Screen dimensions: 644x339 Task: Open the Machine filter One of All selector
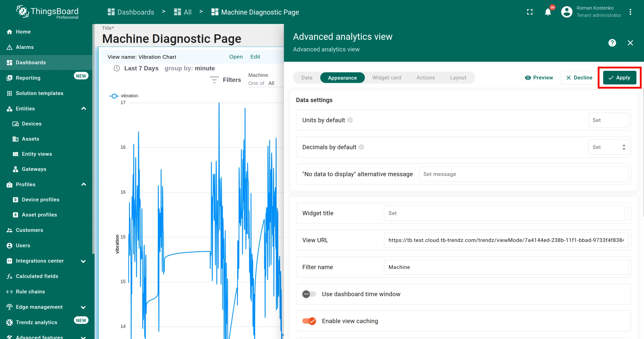(x=266, y=83)
